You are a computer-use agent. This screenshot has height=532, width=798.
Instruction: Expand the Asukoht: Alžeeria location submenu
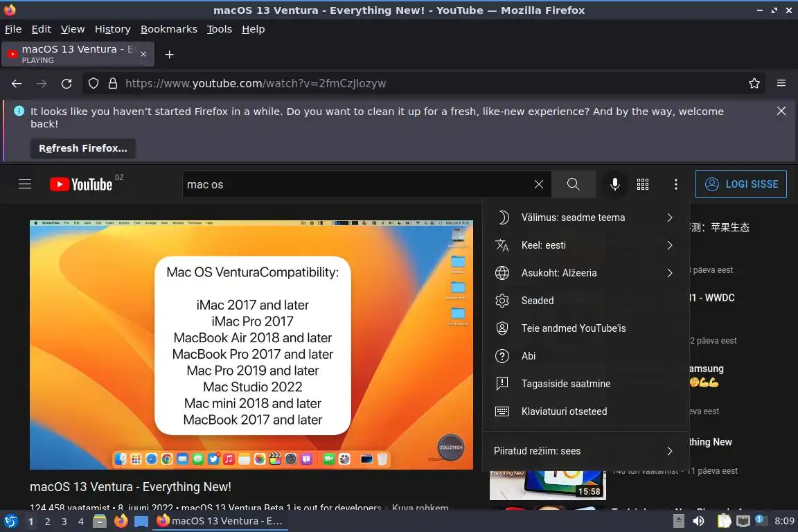click(x=586, y=273)
